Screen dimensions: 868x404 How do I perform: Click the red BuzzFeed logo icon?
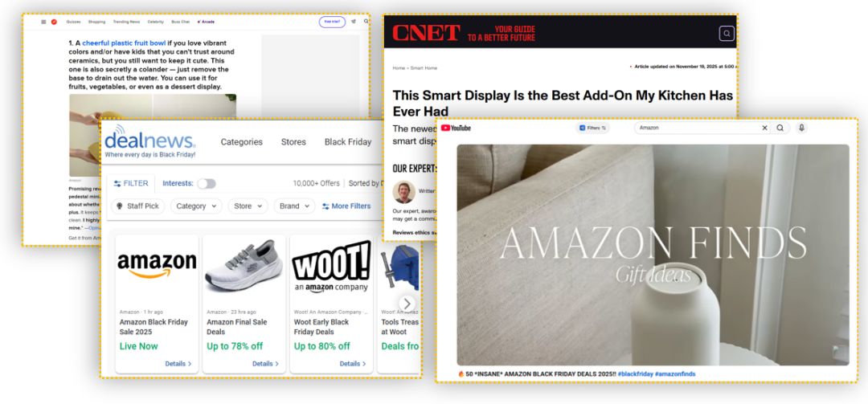click(54, 22)
